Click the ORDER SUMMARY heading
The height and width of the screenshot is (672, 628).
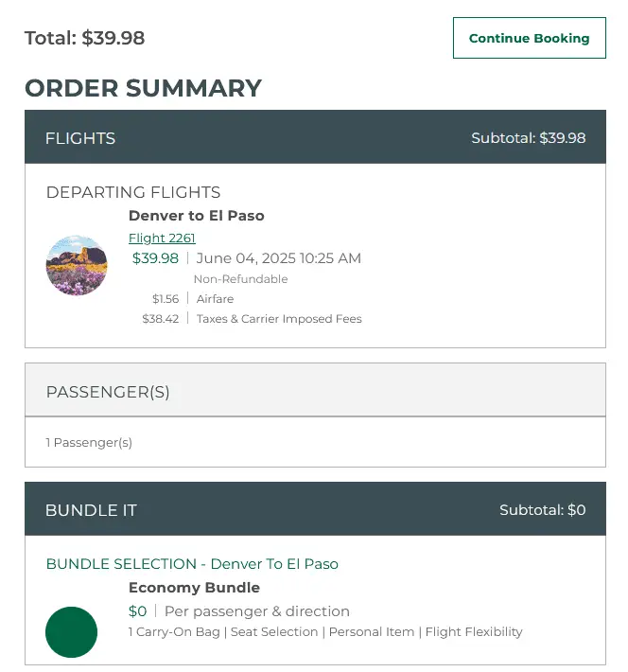143,88
